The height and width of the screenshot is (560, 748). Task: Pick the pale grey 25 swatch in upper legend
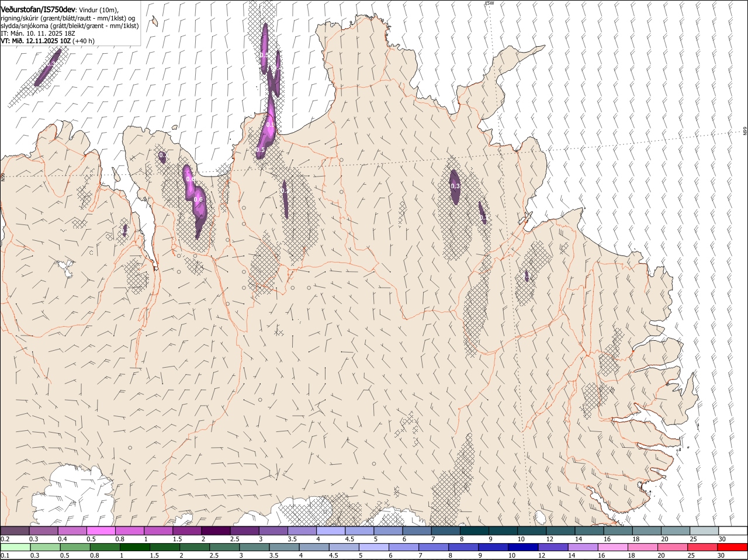(x=705, y=530)
